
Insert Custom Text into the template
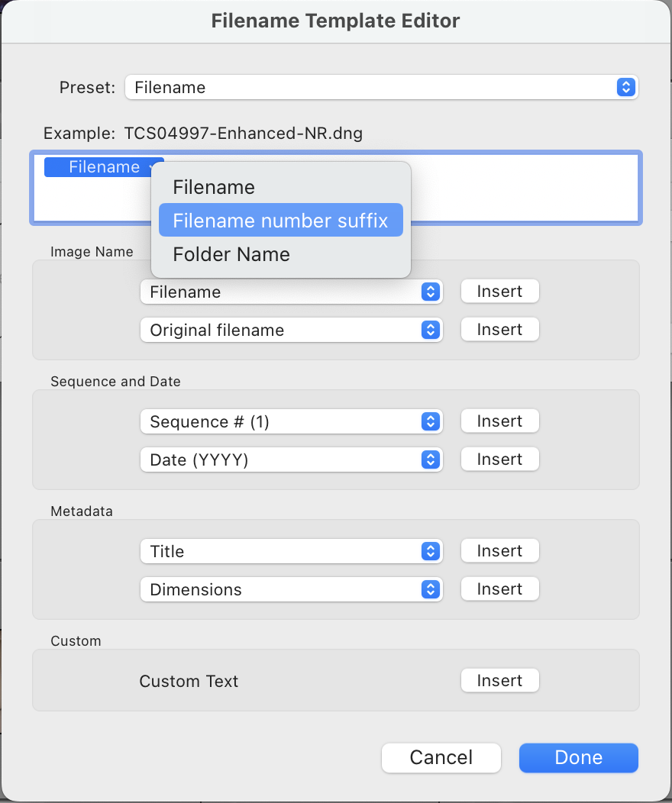point(499,680)
